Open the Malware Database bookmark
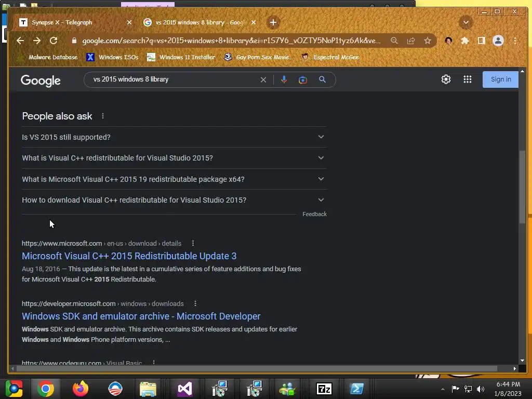This screenshot has width=532, height=399. (x=47, y=57)
